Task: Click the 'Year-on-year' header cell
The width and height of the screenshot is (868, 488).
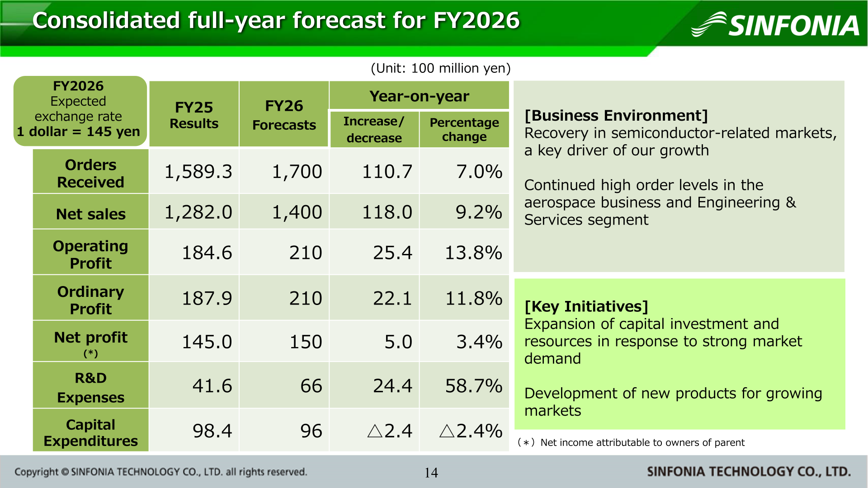Action: point(419,96)
